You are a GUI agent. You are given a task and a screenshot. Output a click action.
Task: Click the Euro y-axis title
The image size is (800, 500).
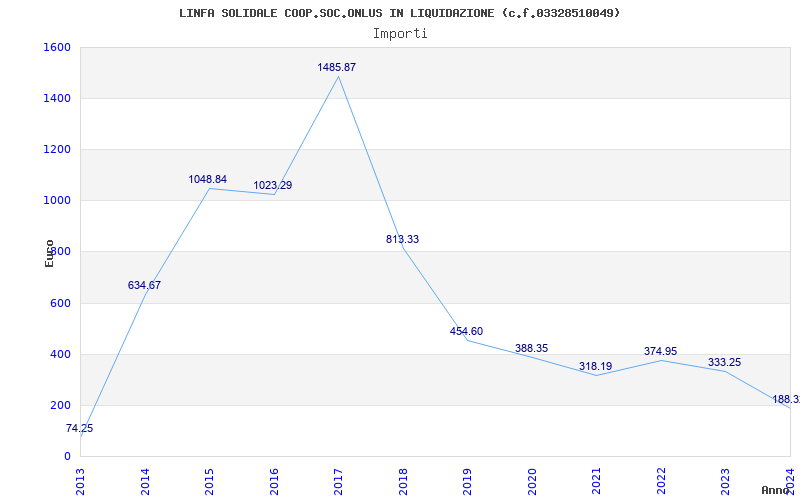(x=49, y=254)
